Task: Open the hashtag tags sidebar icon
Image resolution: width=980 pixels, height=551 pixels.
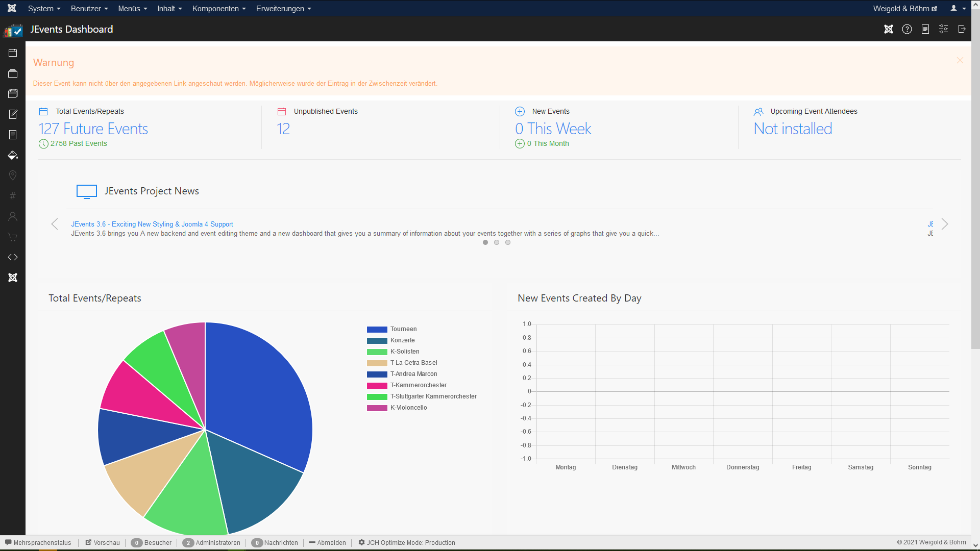Action: click(13, 196)
